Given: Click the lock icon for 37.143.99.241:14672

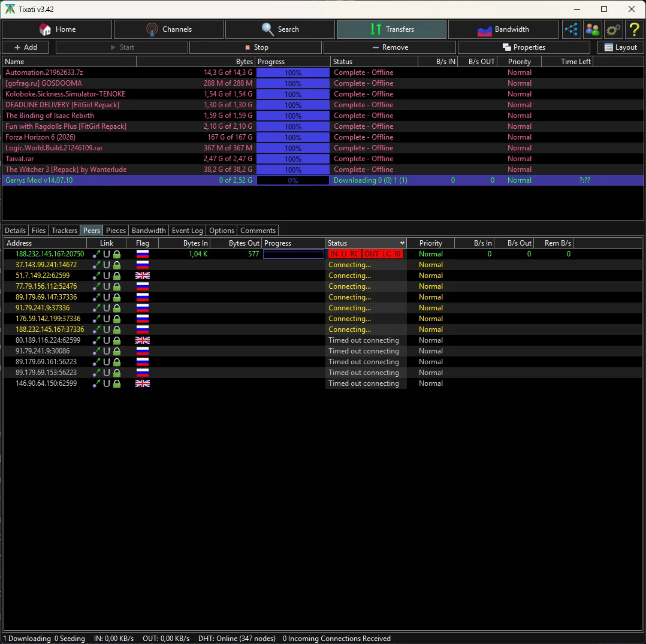Looking at the screenshot, I should pos(117,265).
